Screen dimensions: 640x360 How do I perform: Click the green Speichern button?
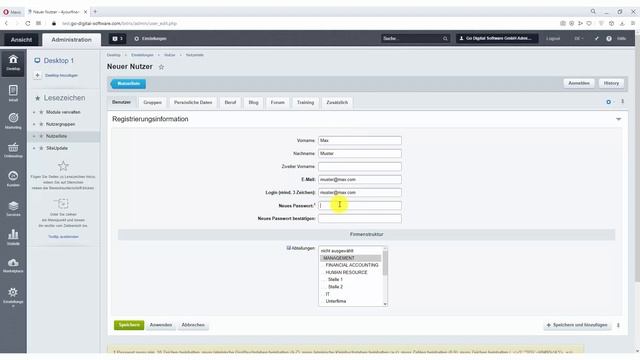[x=129, y=325]
